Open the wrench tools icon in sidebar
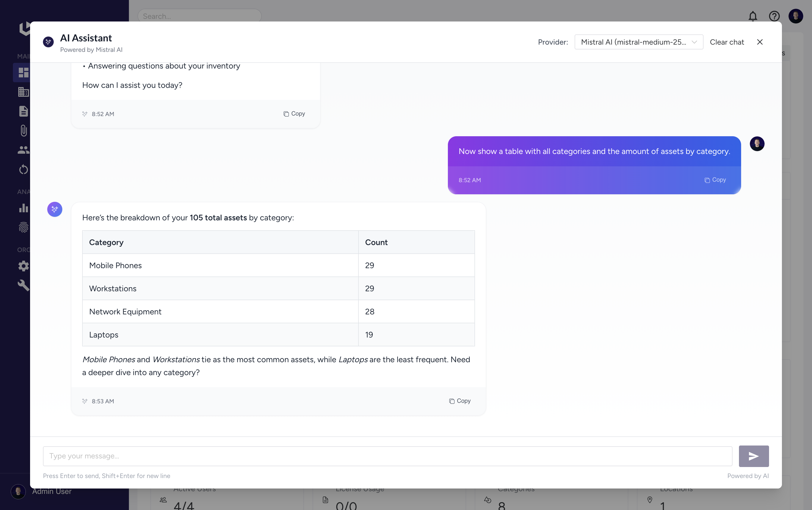Screen dimensions: 812x510 (x=23, y=285)
